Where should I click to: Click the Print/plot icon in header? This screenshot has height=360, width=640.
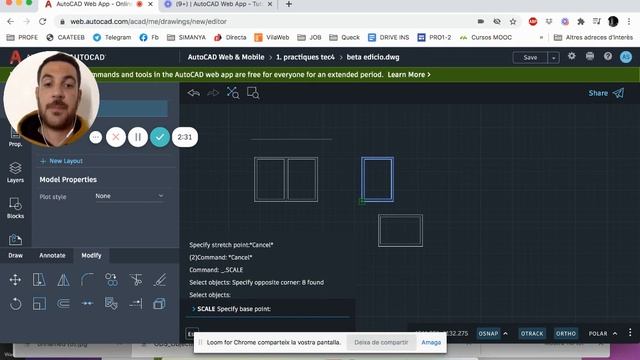click(x=590, y=56)
